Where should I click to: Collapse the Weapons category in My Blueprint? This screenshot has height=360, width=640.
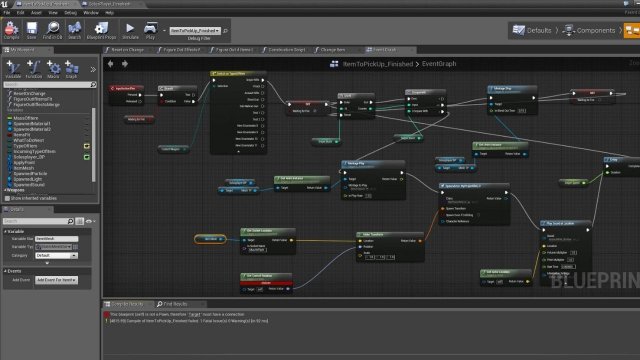5,190
